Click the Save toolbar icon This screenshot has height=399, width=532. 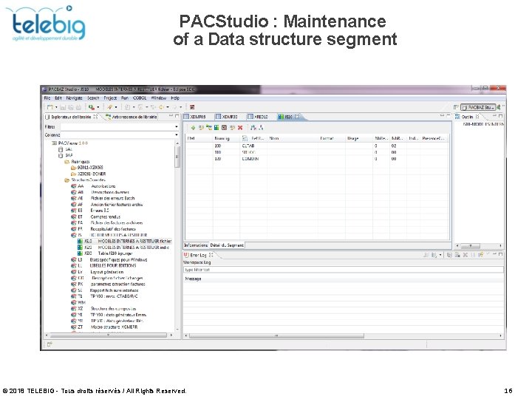pos(63,107)
